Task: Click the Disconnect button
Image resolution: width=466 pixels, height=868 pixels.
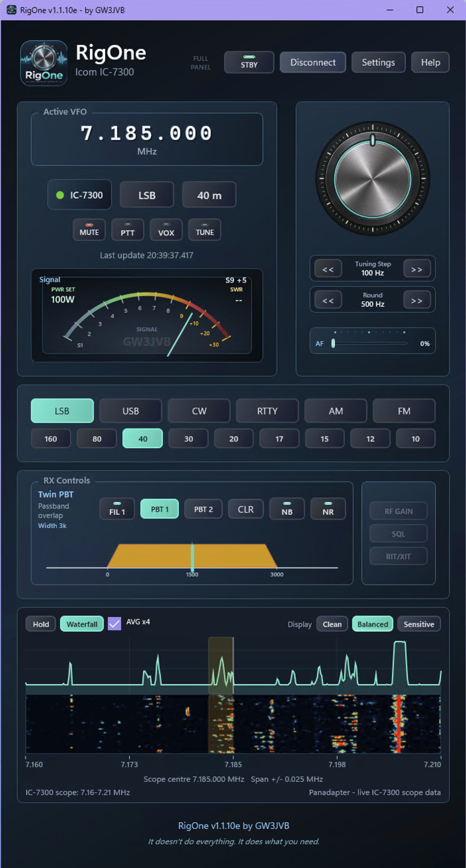Action: 313,62
